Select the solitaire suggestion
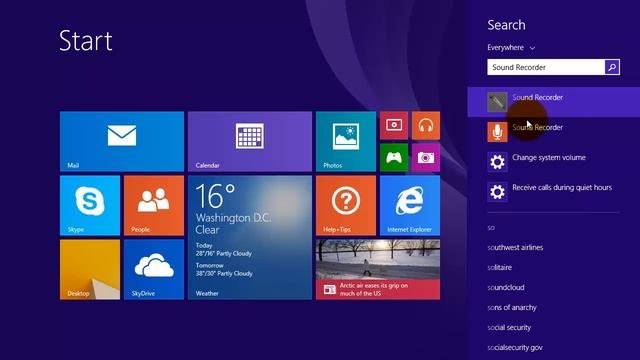 click(x=500, y=267)
